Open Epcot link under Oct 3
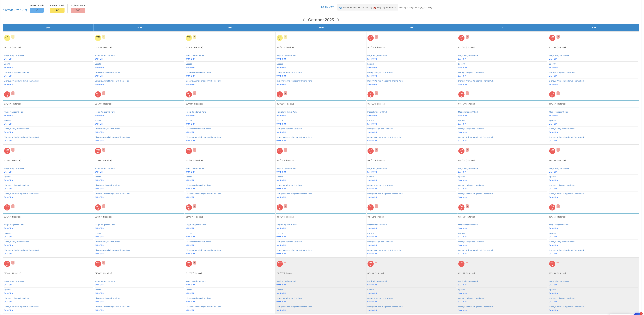The image size is (644, 315). (189, 64)
